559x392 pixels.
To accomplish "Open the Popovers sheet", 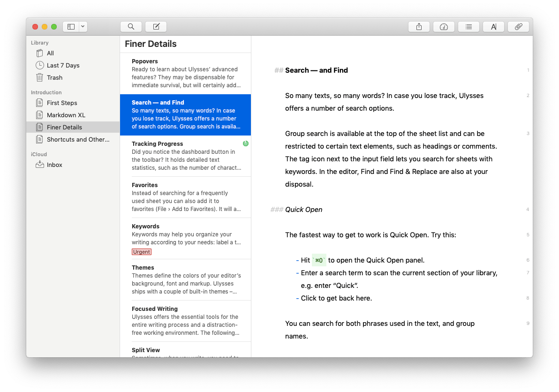I will pos(185,74).
